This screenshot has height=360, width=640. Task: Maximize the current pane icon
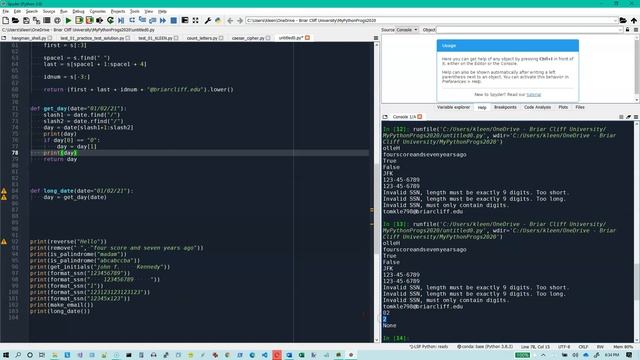coord(185,20)
